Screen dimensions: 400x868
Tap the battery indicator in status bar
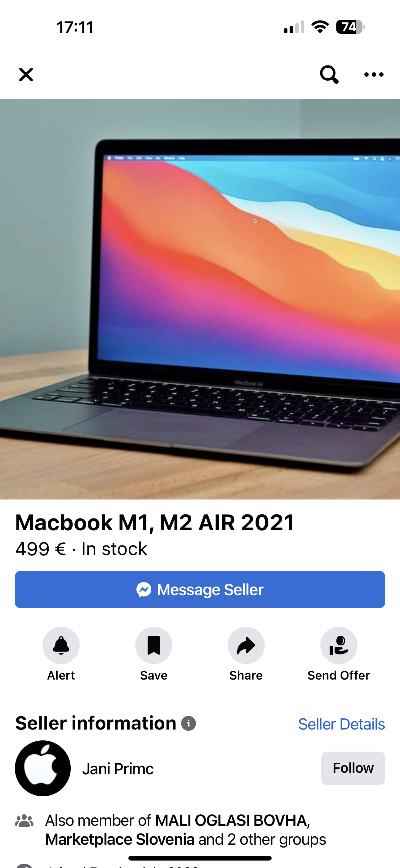[350, 27]
